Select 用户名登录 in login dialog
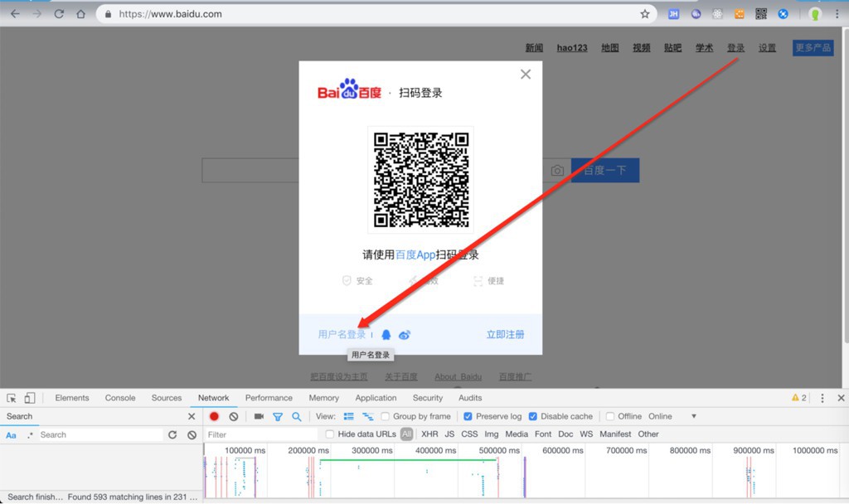The image size is (849, 504). tap(342, 335)
